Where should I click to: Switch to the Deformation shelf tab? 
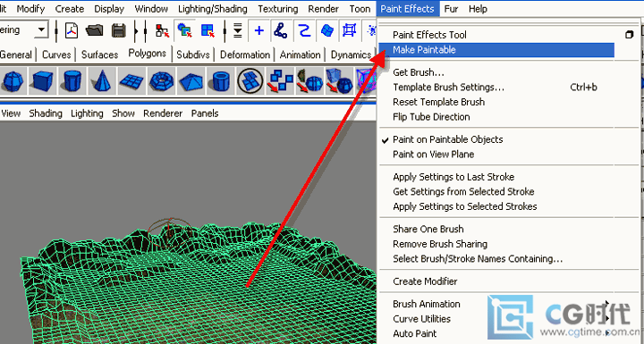click(x=245, y=55)
